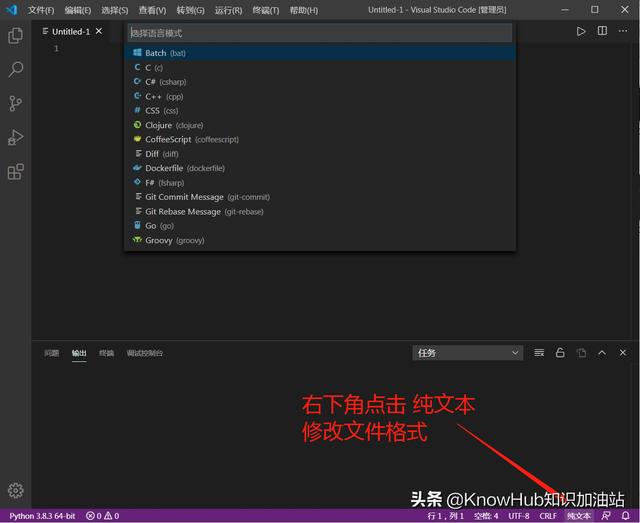
Task: Close the output panel
Action: point(623,352)
